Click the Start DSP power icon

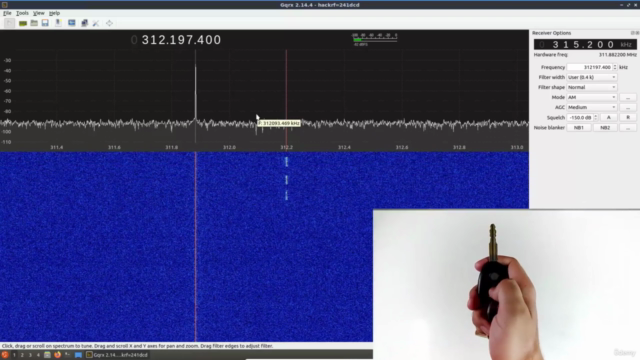(9, 23)
